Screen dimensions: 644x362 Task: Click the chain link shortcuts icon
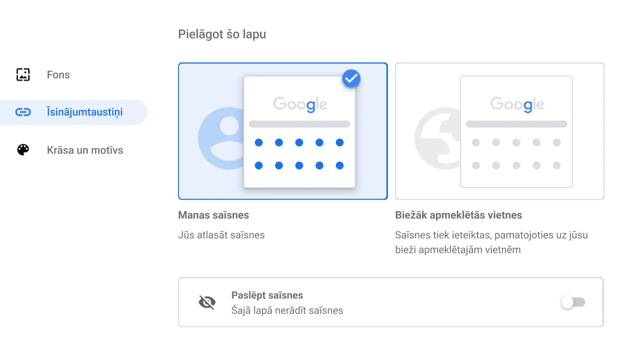tap(23, 112)
